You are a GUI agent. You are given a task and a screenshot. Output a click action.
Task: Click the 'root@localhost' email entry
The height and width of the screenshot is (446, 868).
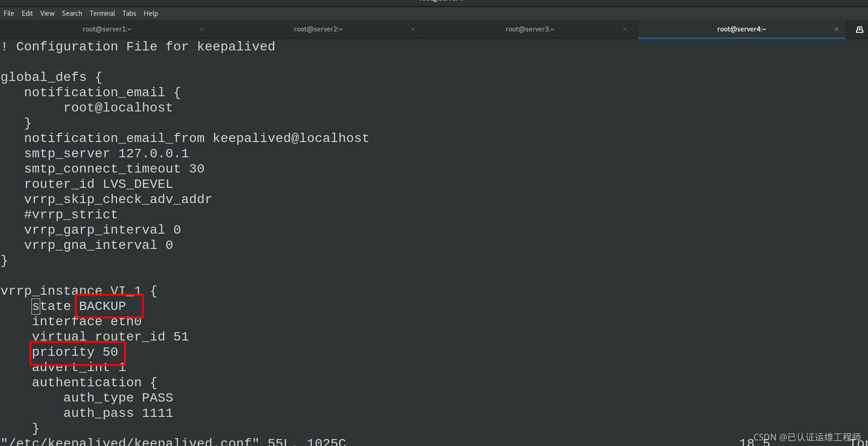pos(118,108)
